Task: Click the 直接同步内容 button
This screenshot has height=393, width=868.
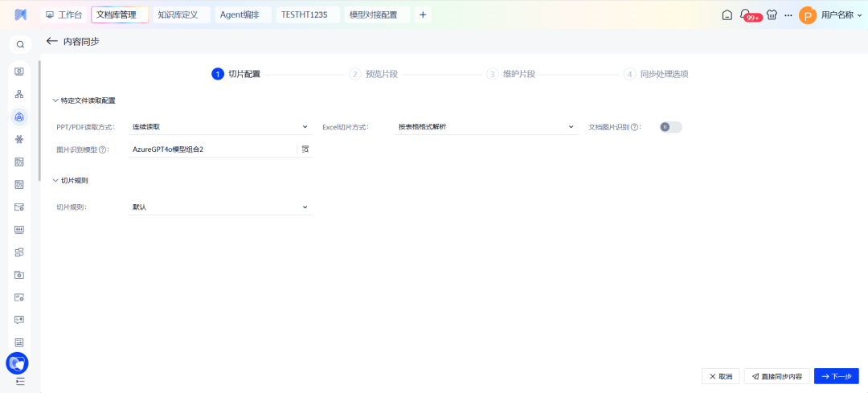Action: pos(776,376)
